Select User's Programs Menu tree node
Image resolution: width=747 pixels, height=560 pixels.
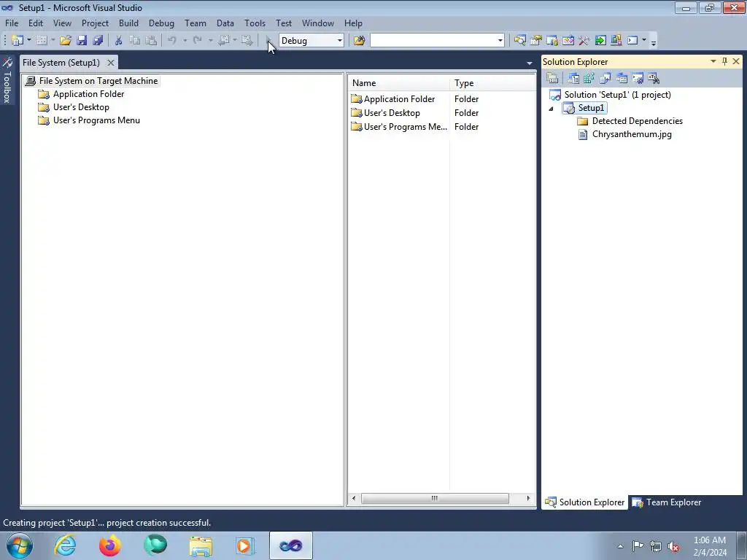(x=96, y=120)
